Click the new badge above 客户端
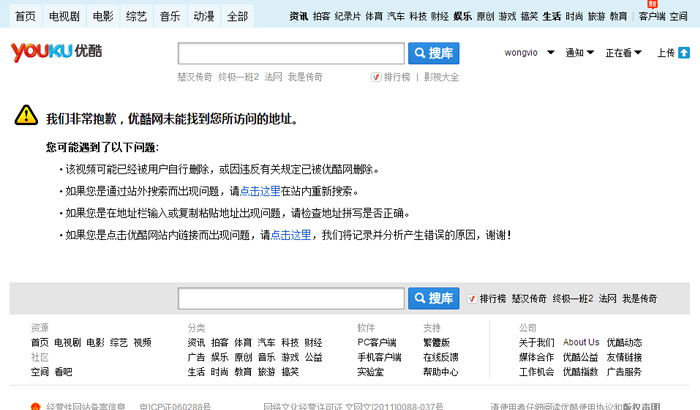The width and height of the screenshot is (700, 410). (652, 4)
